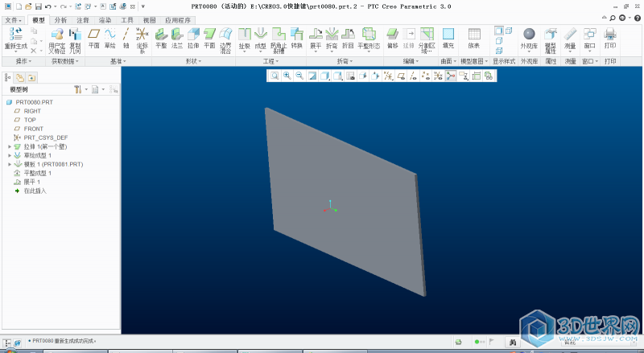
Task: Click the Zoom In magnifier icon
Action: click(287, 76)
